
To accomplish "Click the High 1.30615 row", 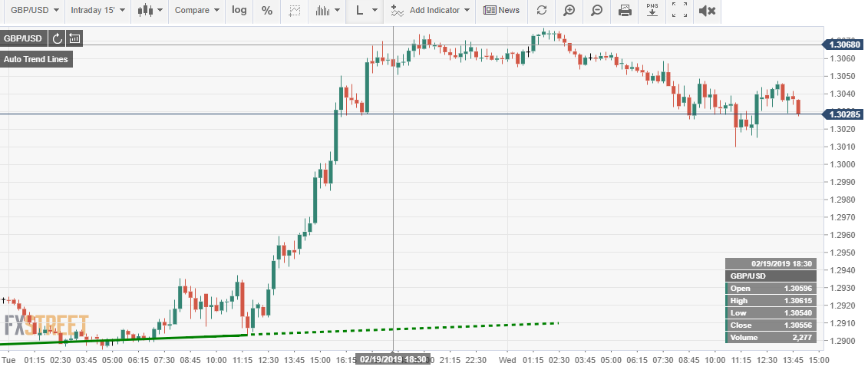I will click(771, 301).
